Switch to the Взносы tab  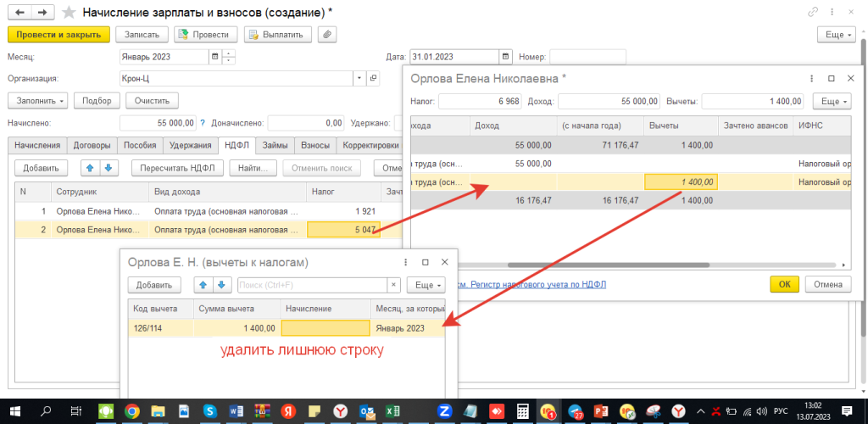pos(314,145)
